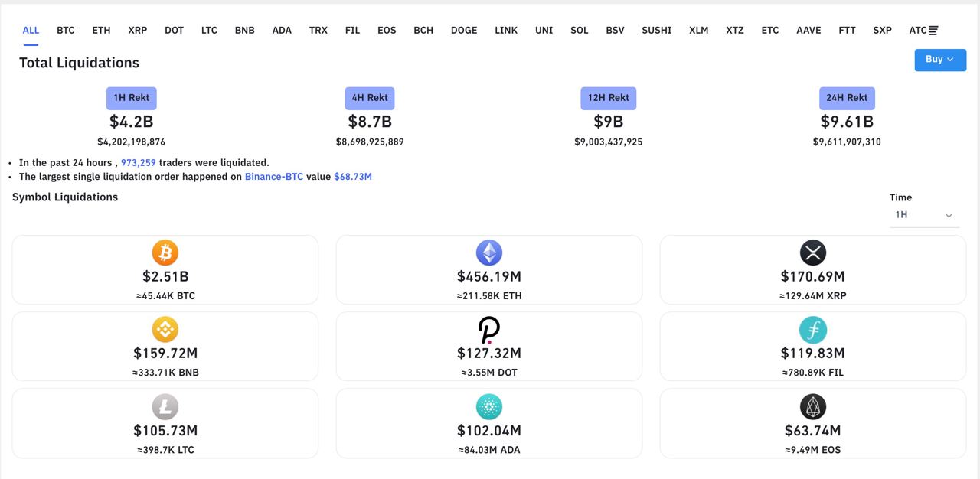Open the coin list menu icon
980x479 pixels.
tap(933, 31)
